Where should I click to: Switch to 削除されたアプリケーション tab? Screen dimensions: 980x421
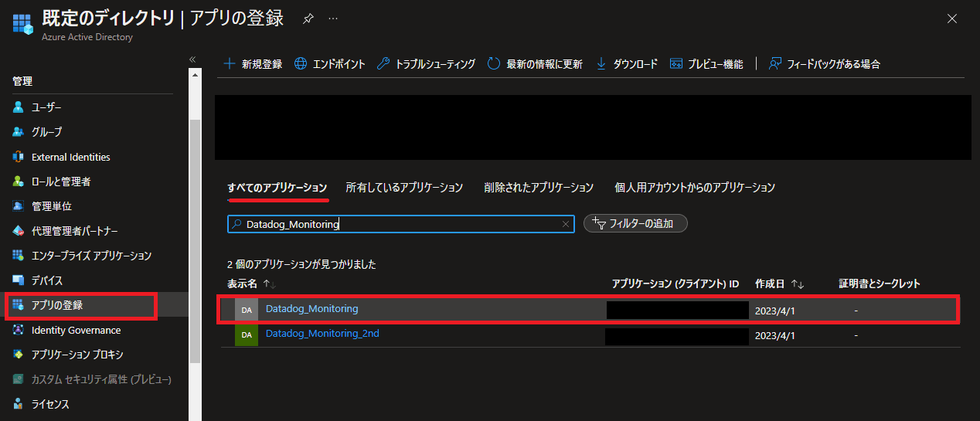[x=539, y=188]
